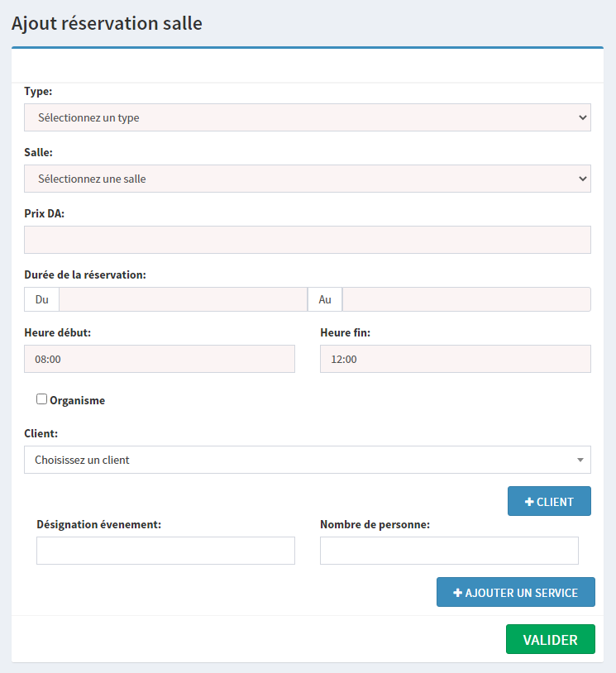The height and width of the screenshot is (673, 616).
Task: Click the 'Au' addon label
Action: [325, 299]
